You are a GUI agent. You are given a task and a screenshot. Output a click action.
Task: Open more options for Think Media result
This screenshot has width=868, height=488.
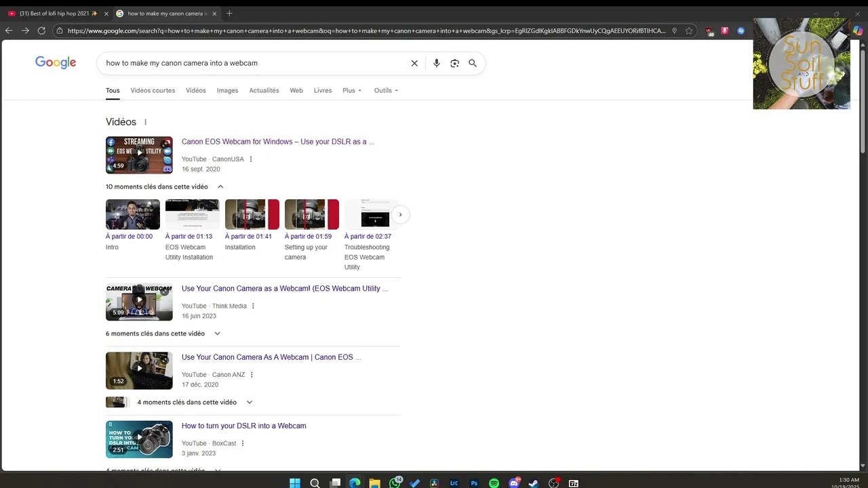click(253, 306)
